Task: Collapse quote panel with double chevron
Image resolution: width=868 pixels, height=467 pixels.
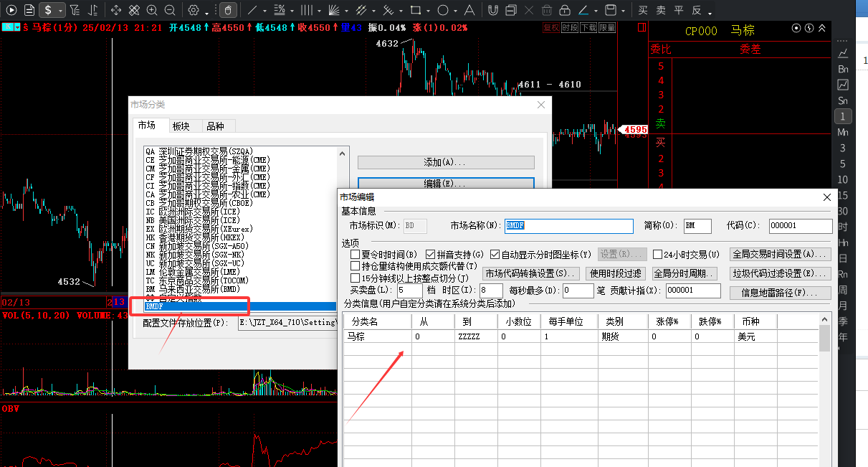Action: click(x=821, y=28)
